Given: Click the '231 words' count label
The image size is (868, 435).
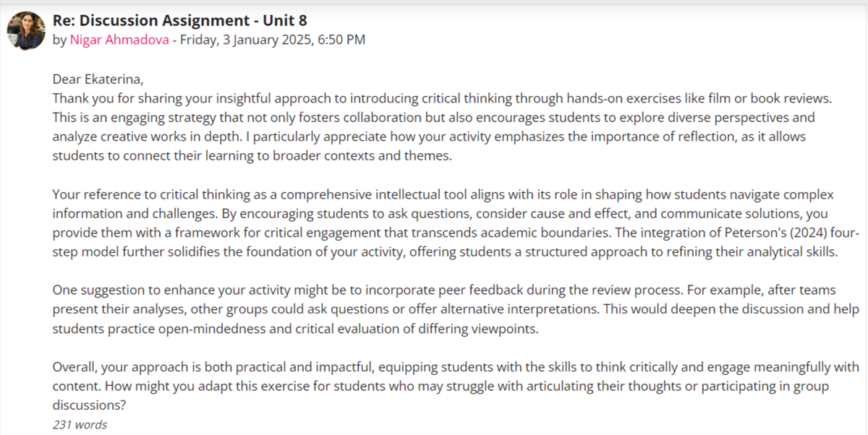Looking at the screenshot, I should 80,425.
